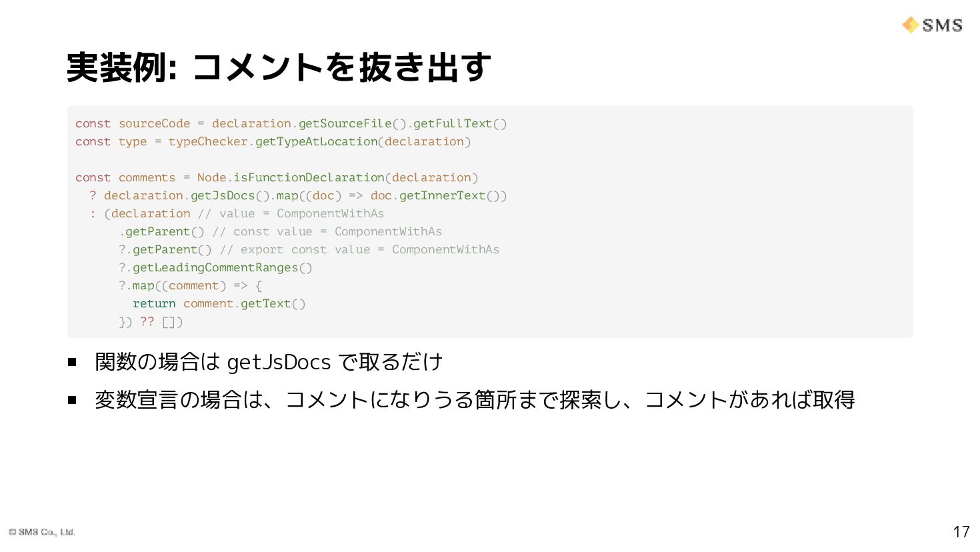Click the SMS logo diamond icon
This screenshot has height=552, width=980.
910,25
